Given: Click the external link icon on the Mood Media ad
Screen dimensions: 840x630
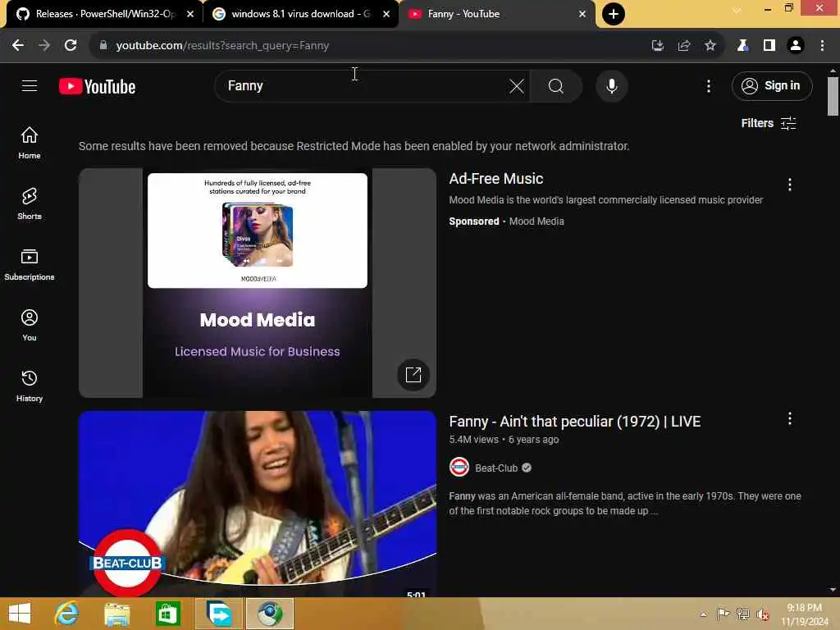Looking at the screenshot, I should click(413, 374).
